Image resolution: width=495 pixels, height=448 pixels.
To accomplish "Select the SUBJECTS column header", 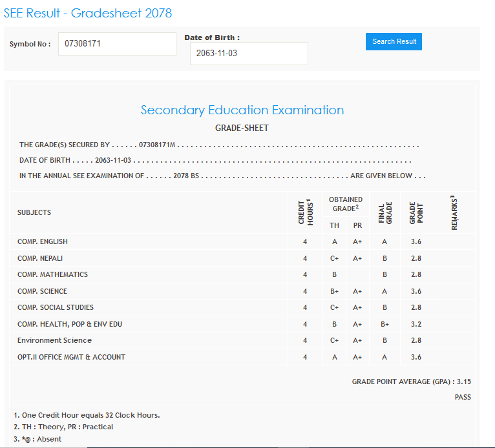I will (34, 212).
